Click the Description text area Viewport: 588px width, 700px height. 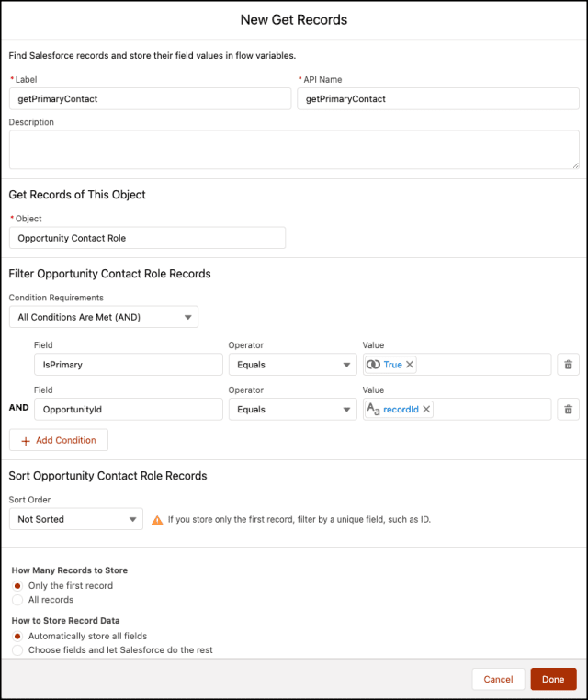(294, 150)
